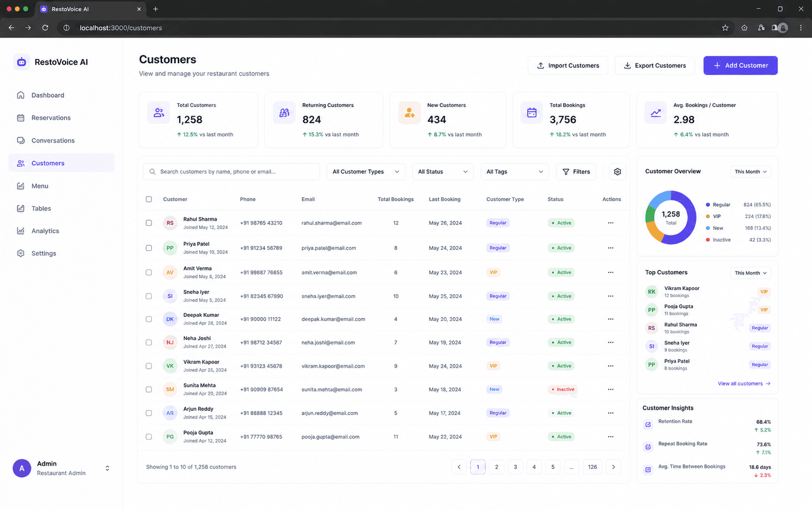This screenshot has width=812, height=510.
Task: Click the Total Bookings calendar icon
Action: pyautogui.click(x=532, y=112)
